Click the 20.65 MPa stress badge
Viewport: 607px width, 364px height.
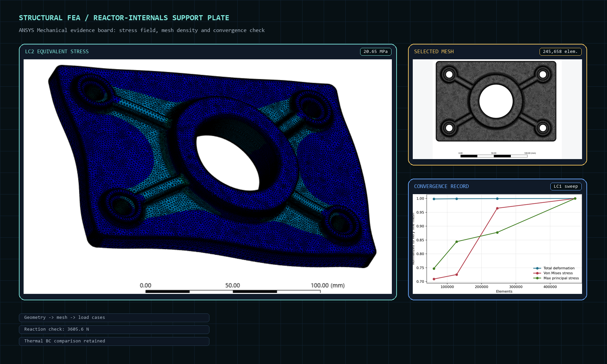pos(376,52)
